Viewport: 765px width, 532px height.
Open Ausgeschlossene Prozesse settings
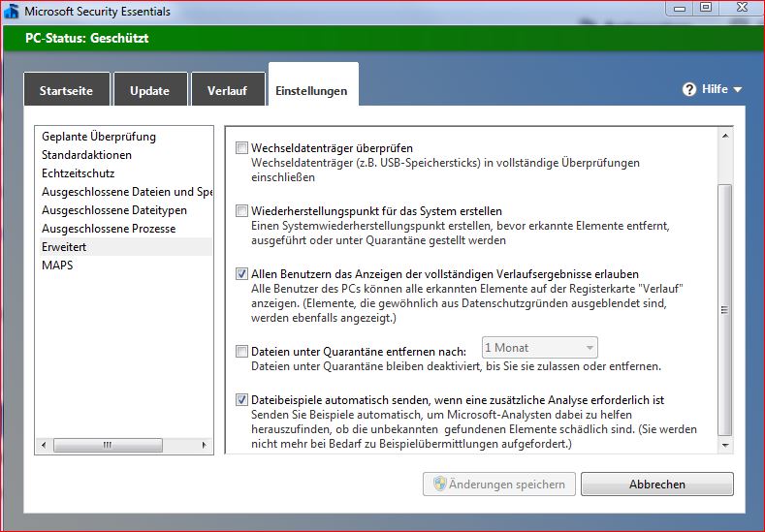(x=124, y=229)
